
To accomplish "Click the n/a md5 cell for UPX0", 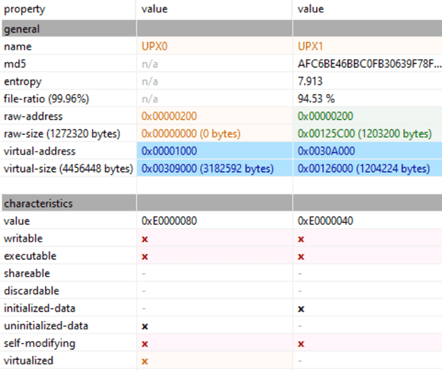I will click(x=150, y=64).
